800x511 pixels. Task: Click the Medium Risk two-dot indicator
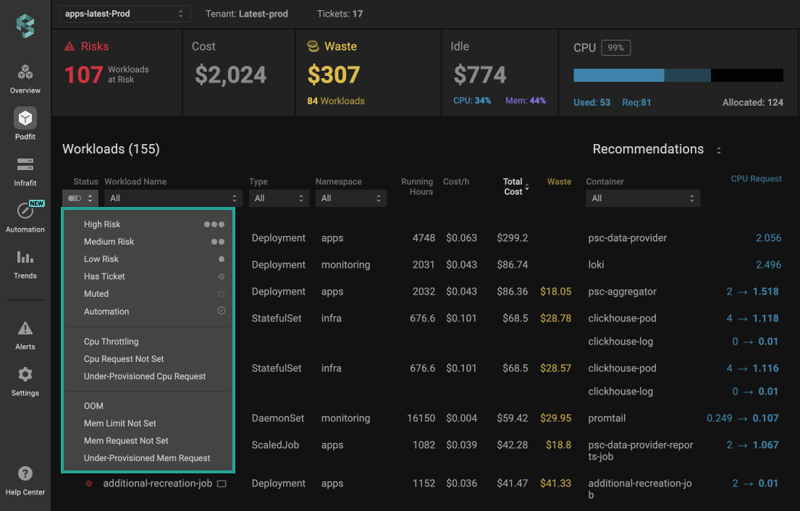click(x=218, y=242)
